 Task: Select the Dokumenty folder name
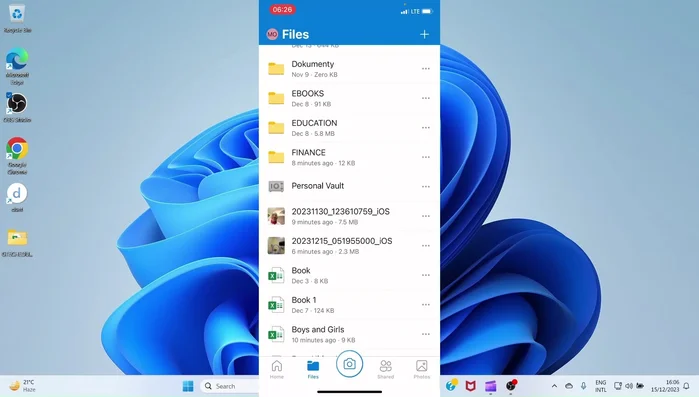click(x=312, y=64)
